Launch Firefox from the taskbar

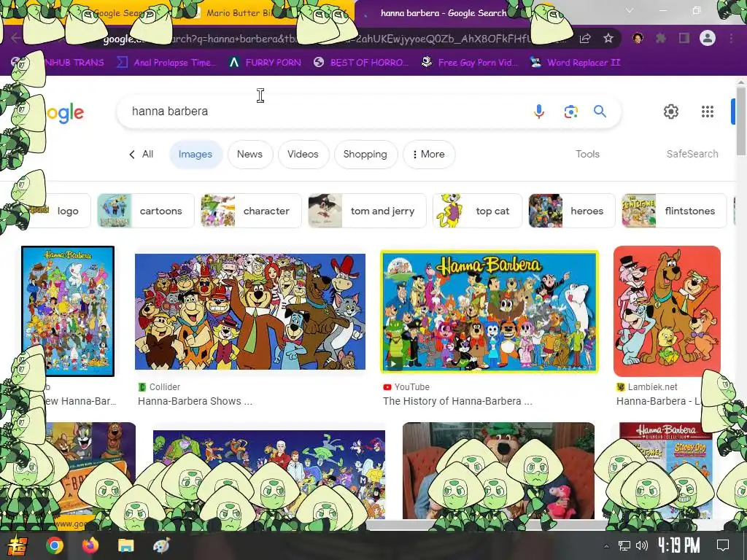90,545
